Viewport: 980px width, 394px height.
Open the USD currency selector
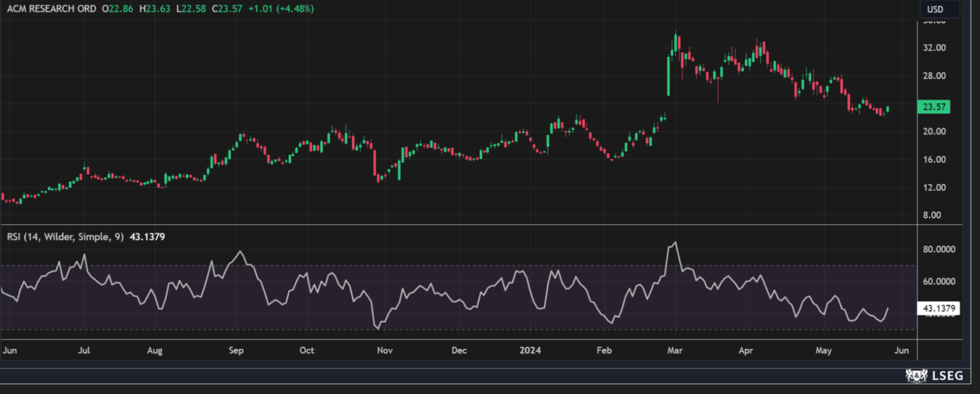[935, 9]
